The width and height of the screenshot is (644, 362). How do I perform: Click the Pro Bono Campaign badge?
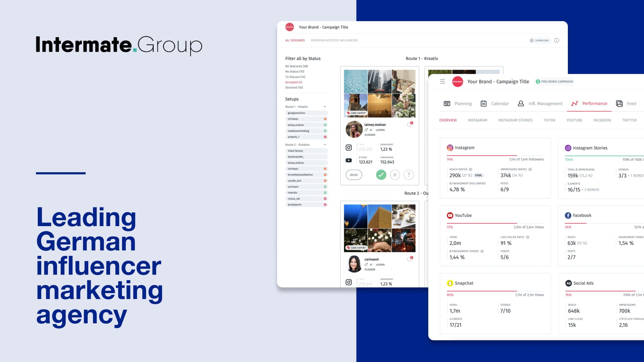click(554, 82)
